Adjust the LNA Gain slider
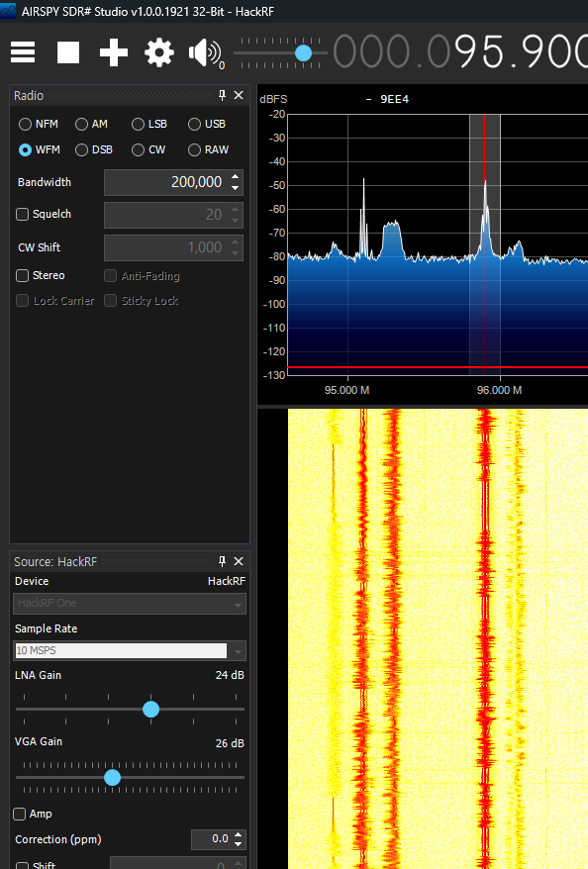The height and width of the screenshot is (869, 588). click(150, 710)
